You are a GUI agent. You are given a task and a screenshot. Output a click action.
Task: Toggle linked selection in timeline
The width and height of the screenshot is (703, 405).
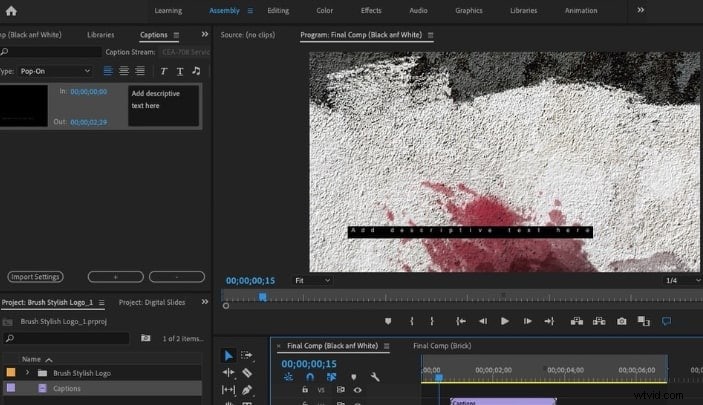coord(331,377)
